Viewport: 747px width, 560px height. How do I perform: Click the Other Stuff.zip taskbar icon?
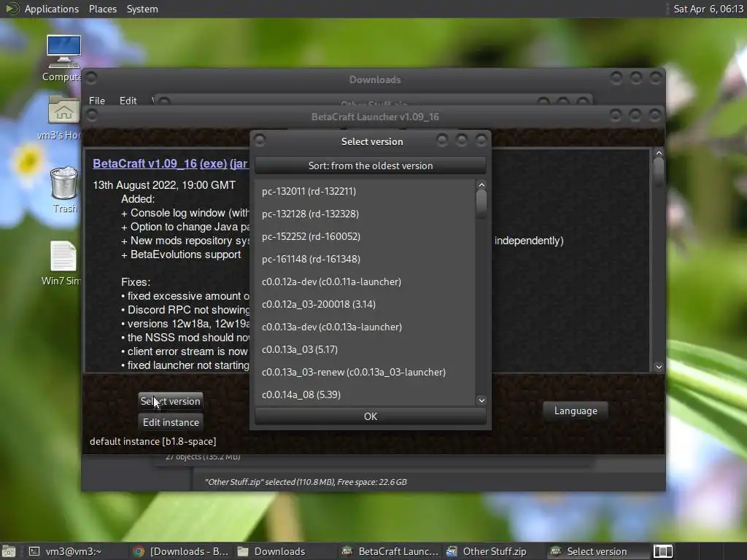(452, 551)
